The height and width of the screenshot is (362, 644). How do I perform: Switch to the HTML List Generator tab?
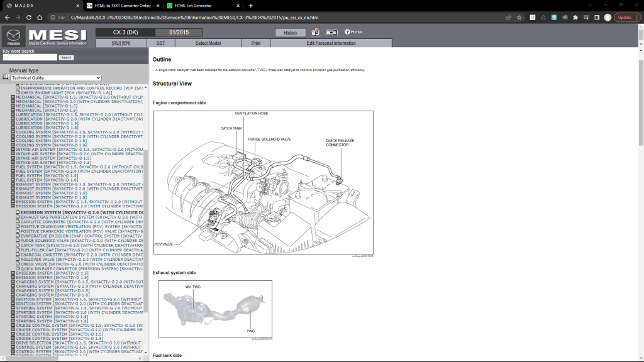pos(195,6)
